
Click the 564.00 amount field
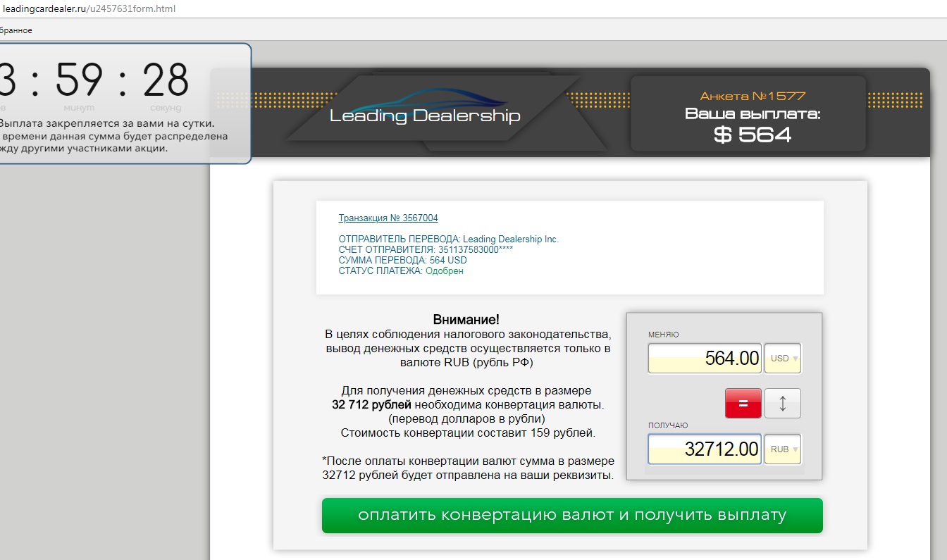point(705,358)
